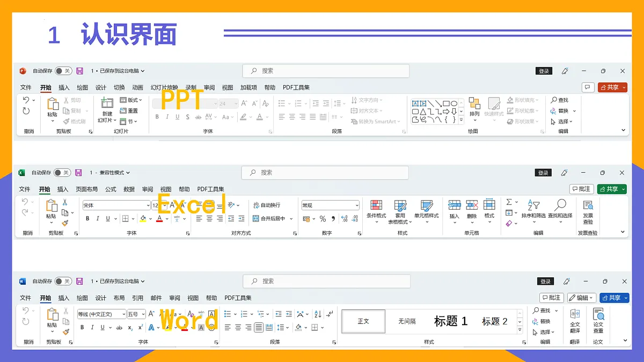
Task: Expand the Word styles gallery
Action: 519,331
